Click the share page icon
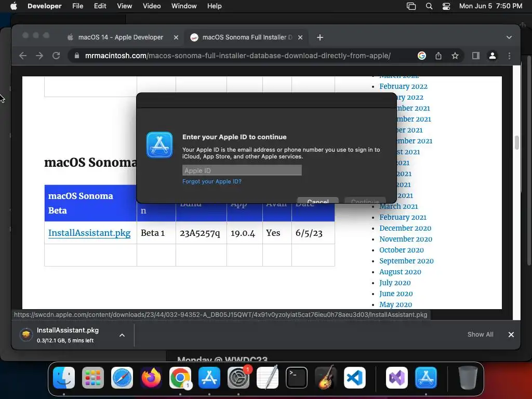The image size is (532, 399). pos(438,56)
